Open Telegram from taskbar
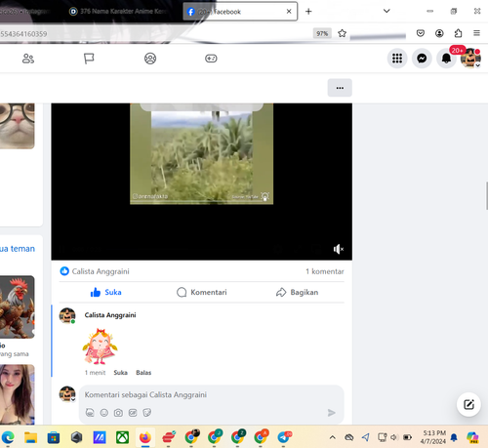Screen dimensions: 488x448 coord(284,437)
